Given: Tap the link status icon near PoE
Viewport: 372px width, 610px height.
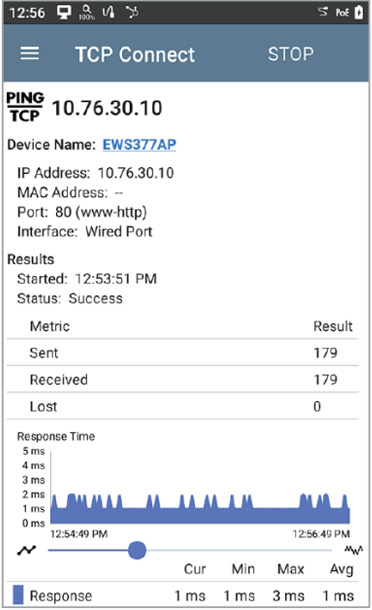Looking at the screenshot, I should 323,12.
